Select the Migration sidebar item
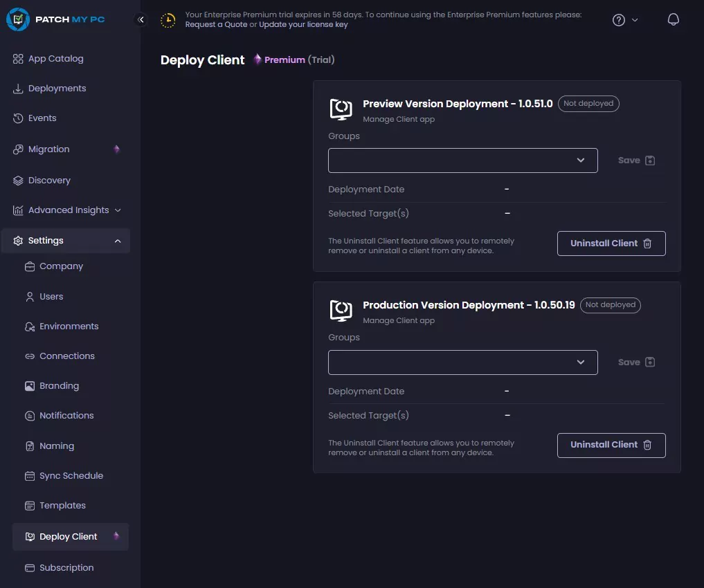This screenshot has height=588, width=704. click(x=48, y=149)
